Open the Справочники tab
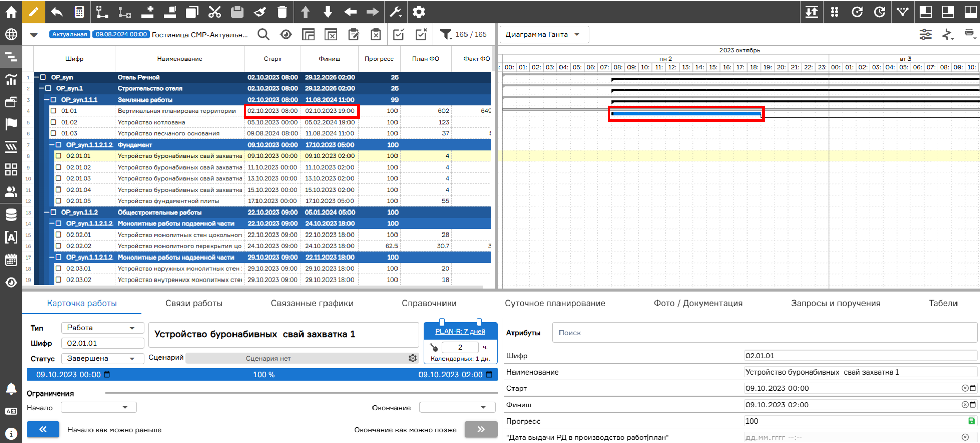 (429, 303)
